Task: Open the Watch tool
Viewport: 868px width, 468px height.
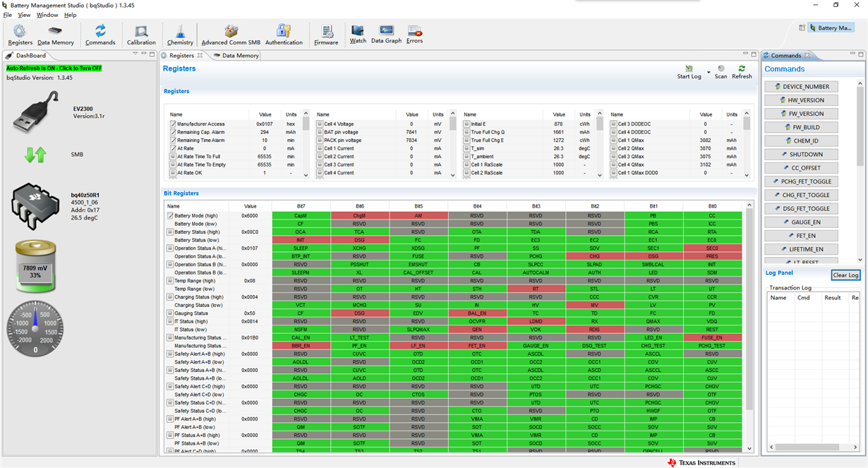Action: click(x=358, y=35)
